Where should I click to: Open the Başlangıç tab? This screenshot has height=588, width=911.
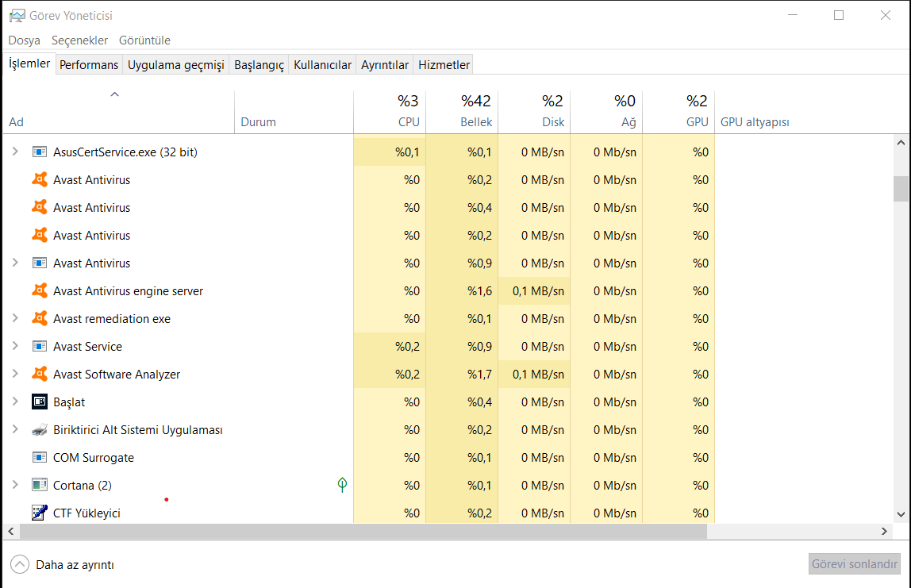[x=259, y=65]
